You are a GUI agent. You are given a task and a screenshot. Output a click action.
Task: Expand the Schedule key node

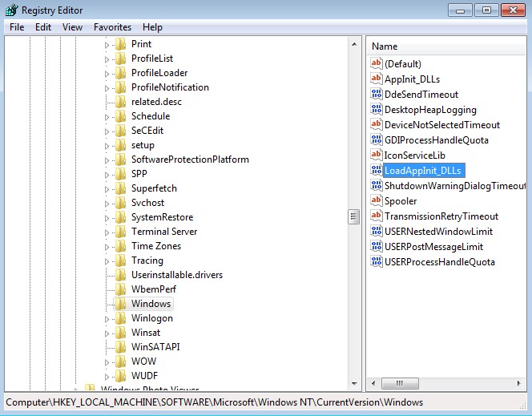pyautogui.click(x=107, y=116)
